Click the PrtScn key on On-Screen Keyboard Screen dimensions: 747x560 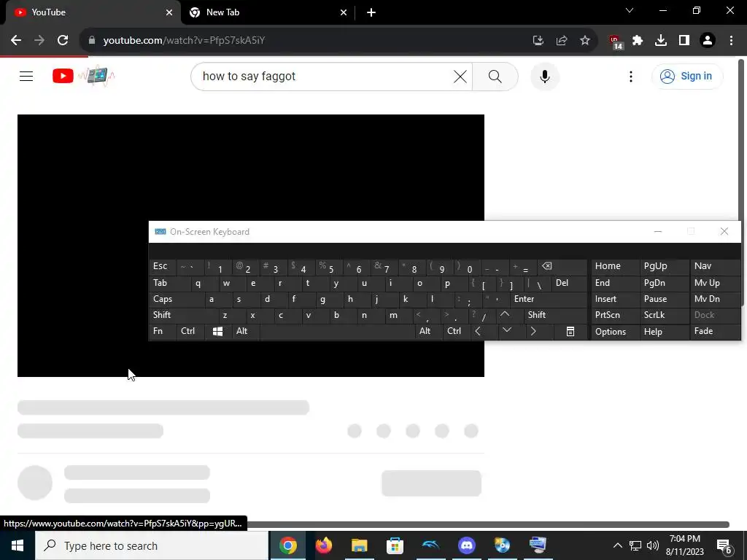tap(615, 315)
